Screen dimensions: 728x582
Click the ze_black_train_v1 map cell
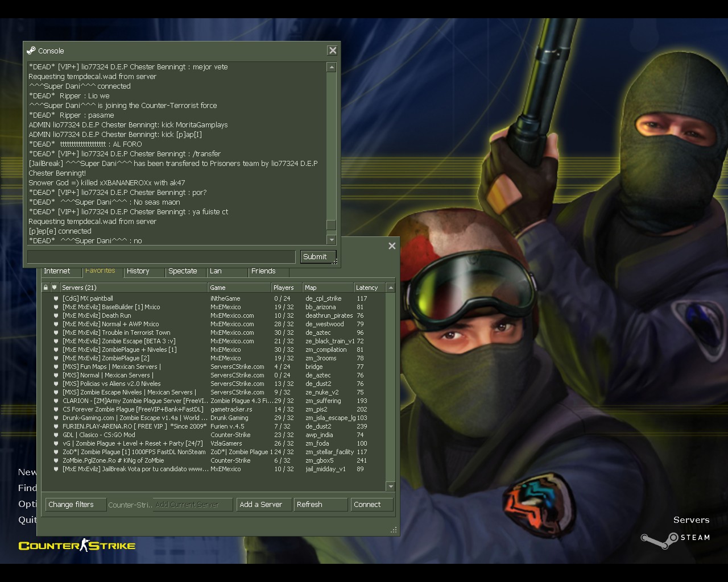330,341
